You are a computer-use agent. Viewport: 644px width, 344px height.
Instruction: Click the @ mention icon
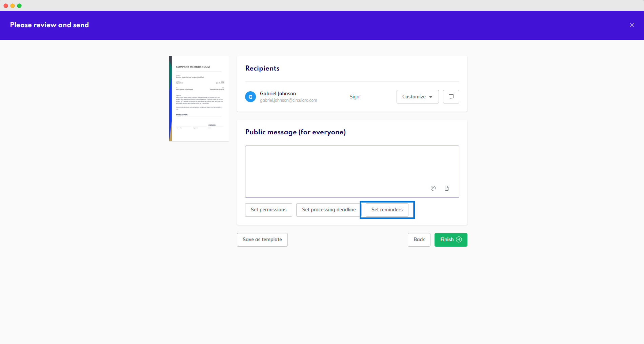coord(433,188)
